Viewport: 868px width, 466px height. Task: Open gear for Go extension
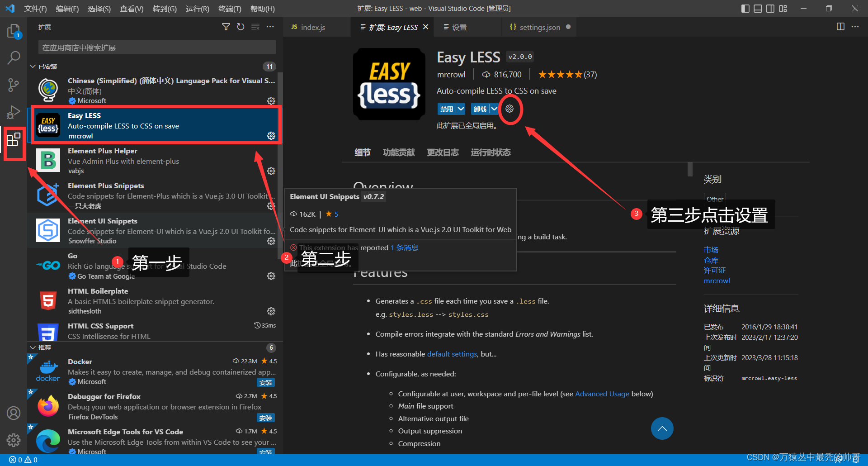coord(271,276)
